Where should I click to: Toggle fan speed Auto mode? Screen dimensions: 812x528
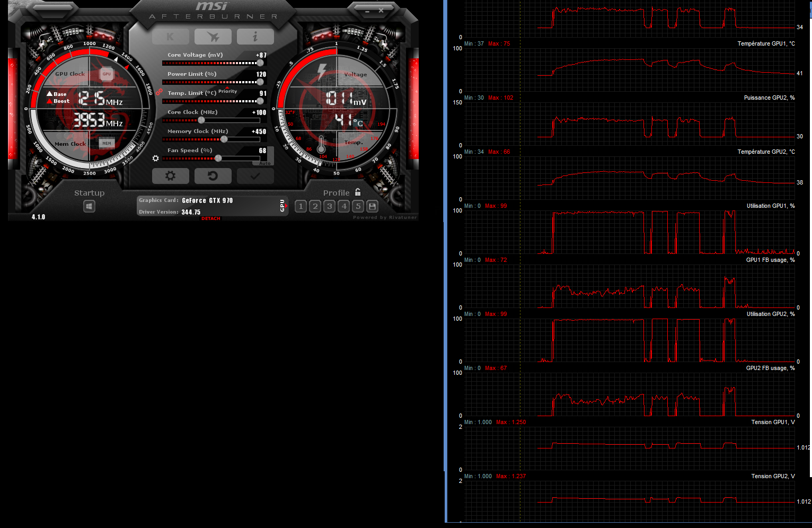coord(265,163)
